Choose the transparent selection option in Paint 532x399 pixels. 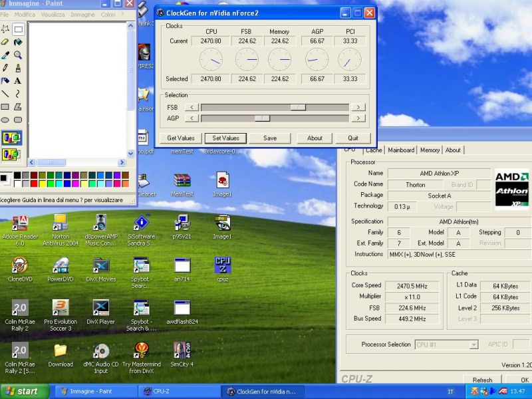click(12, 154)
